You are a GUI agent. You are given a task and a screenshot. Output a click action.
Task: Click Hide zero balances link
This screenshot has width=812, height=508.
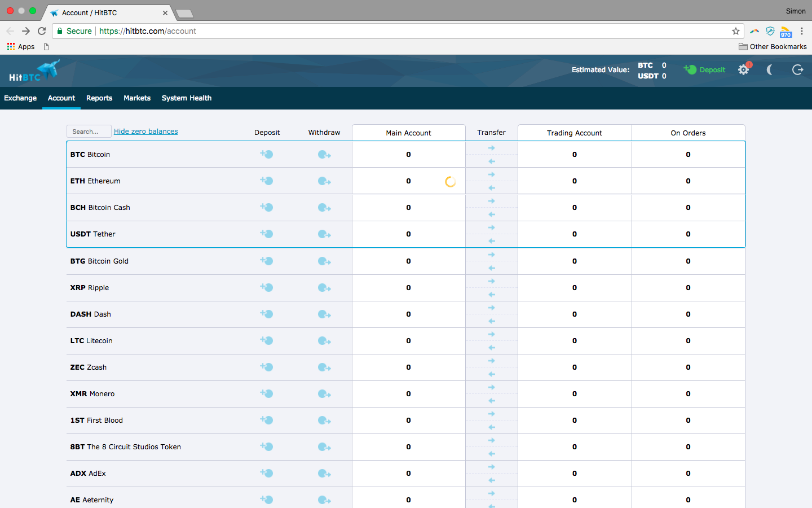click(146, 132)
